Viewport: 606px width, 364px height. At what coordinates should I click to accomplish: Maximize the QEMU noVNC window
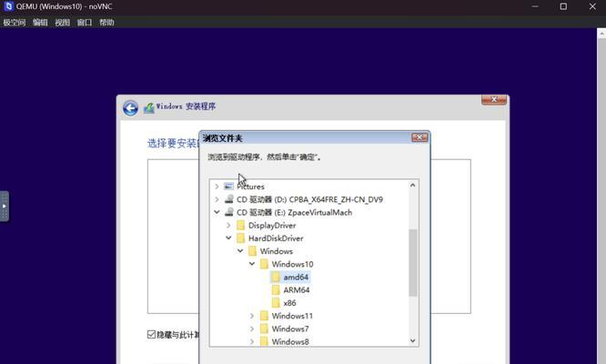tap(563, 6)
